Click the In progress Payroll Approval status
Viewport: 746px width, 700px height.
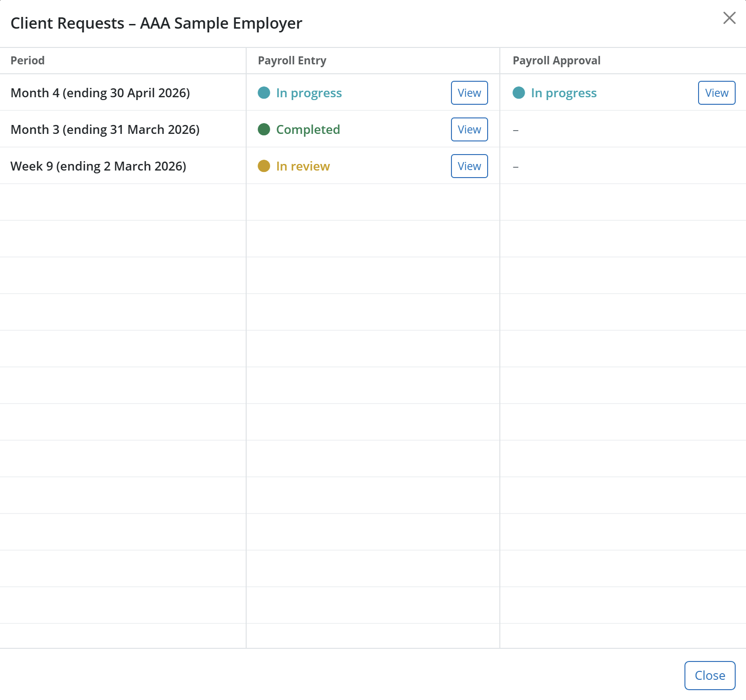[564, 93]
